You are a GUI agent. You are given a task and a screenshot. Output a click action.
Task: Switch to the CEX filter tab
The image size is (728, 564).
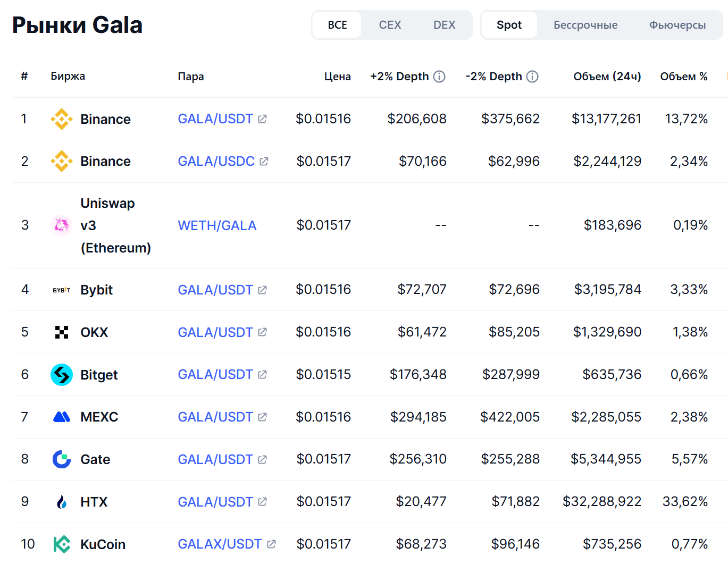click(390, 25)
